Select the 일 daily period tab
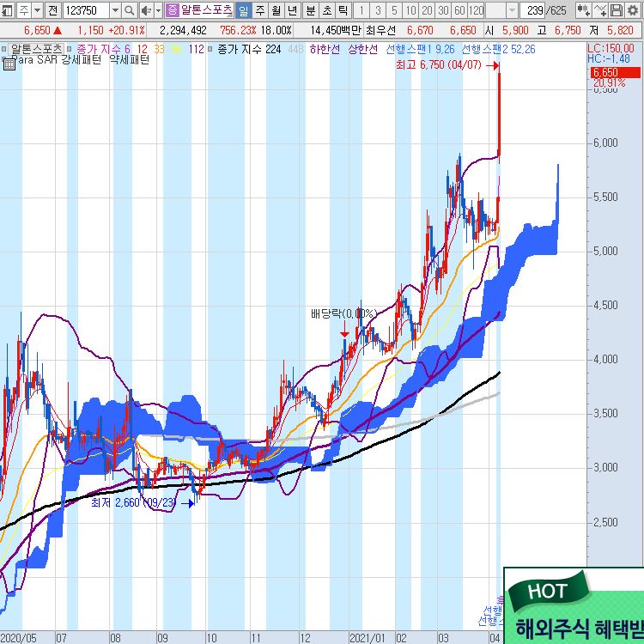 click(244, 10)
